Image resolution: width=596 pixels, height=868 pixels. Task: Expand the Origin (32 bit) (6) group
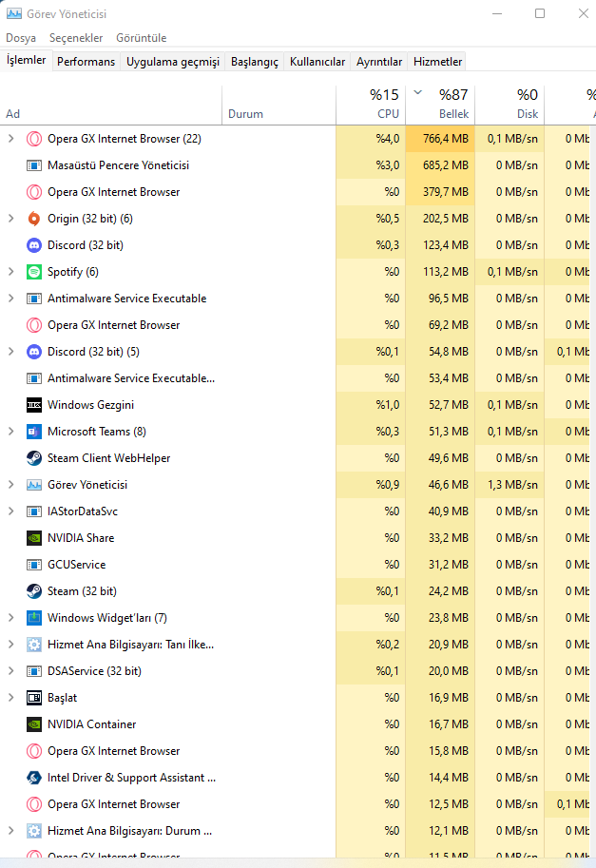[10, 219]
